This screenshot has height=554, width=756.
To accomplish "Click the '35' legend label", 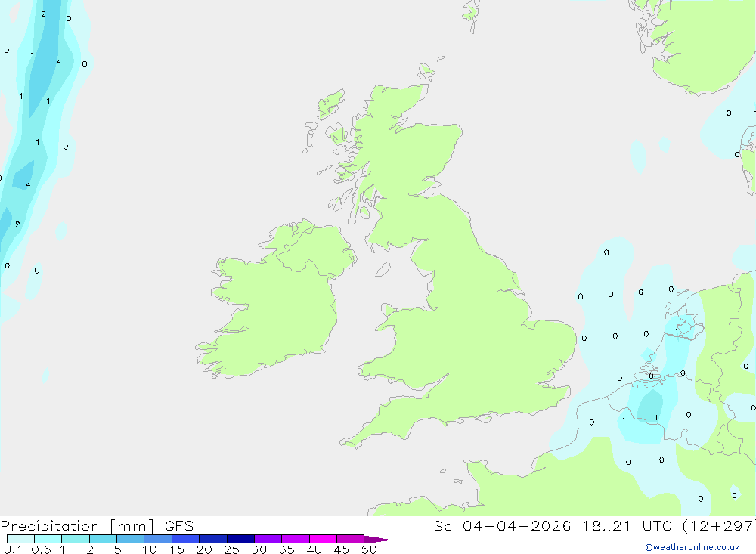I will 287,549.
